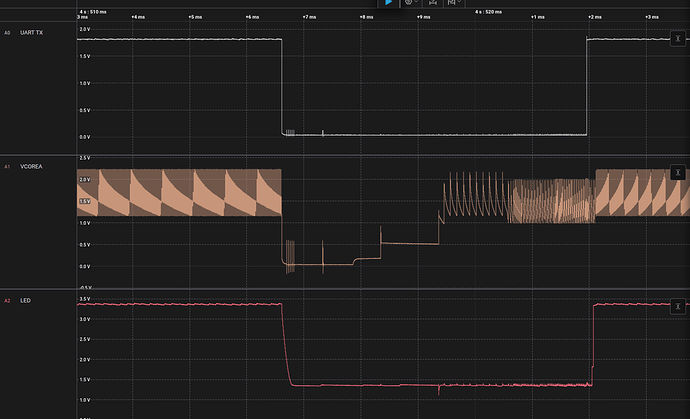Screen dimensions: 690x419
Task: Select the VCOREA channel label
Action: coord(31,166)
